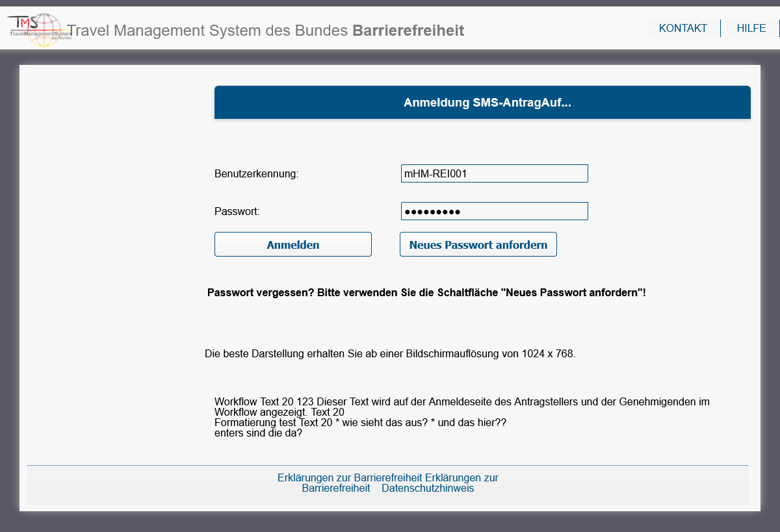Focus the Benutzerkennung input field
Image resolution: width=780 pixels, height=532 pixels.
pyautogui.click(x=494, y=173)
